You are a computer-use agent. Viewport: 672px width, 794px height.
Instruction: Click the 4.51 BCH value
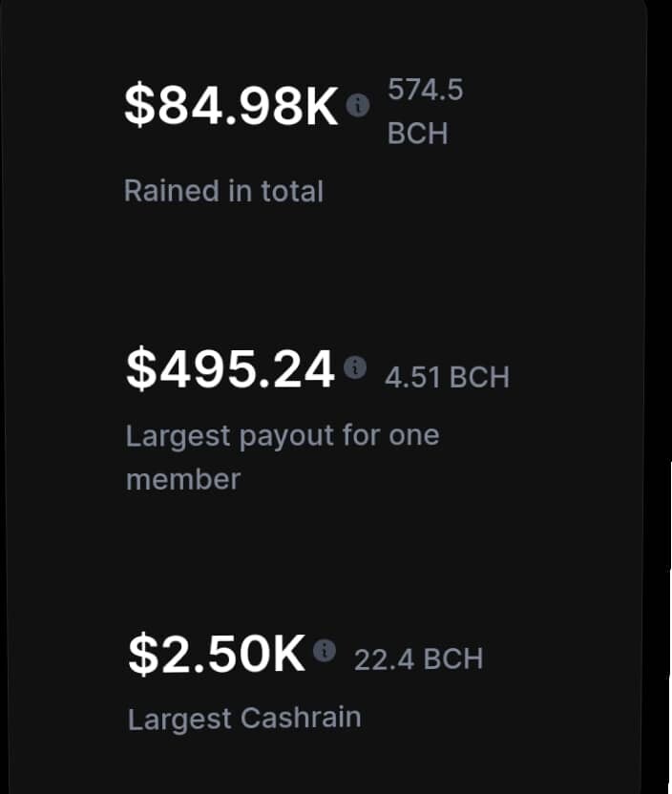tap(447, 377)
